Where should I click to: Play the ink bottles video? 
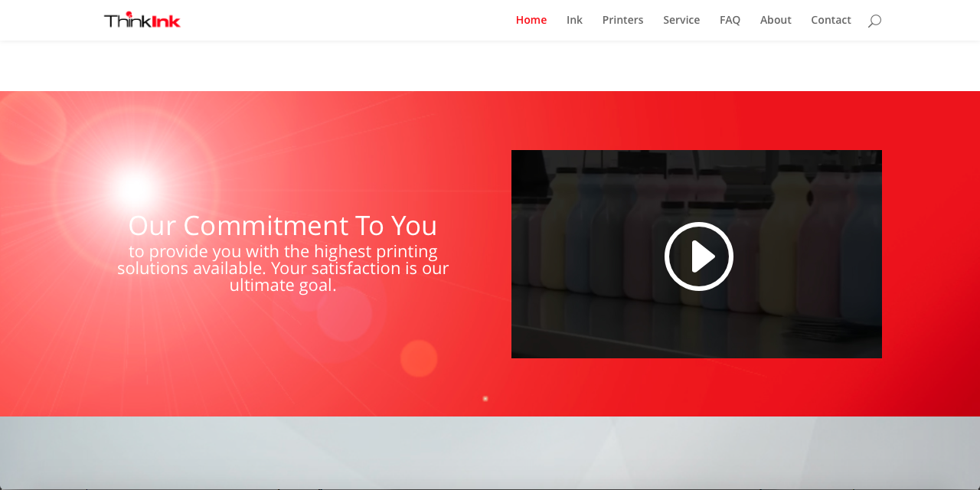pyautogui.click(x=698, y=256)
